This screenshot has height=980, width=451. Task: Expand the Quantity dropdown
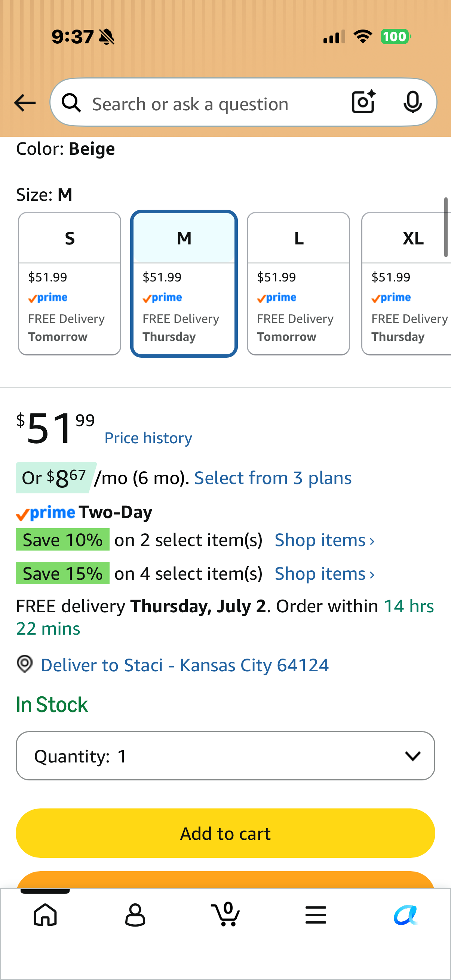coord(225,755)
